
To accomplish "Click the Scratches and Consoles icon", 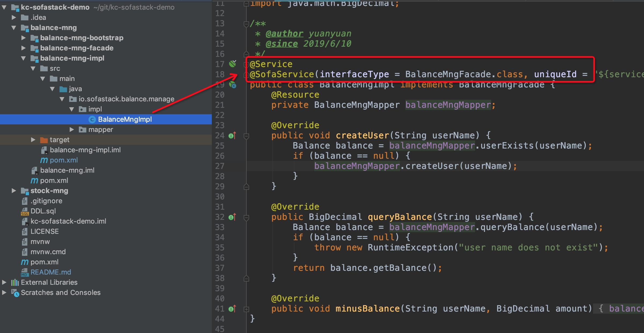I will 15,293.
